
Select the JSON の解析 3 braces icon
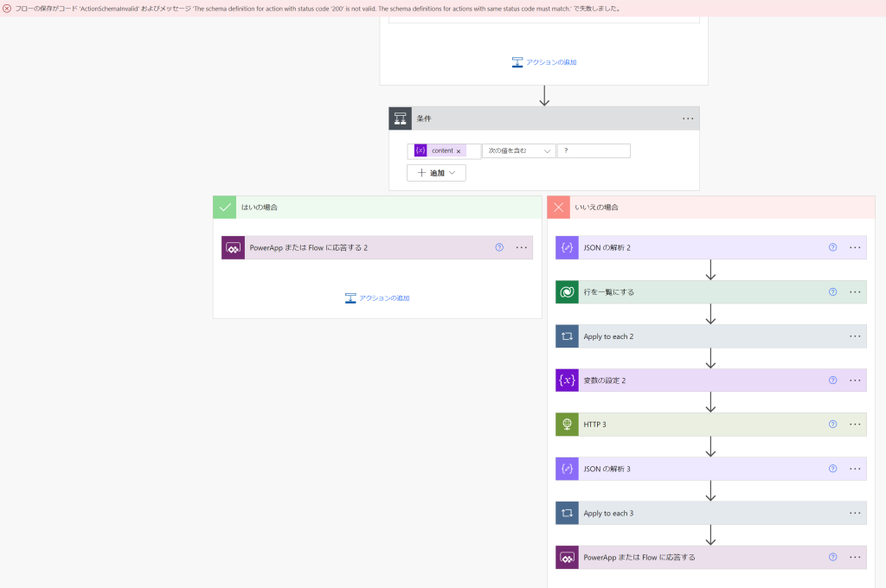[x=567, y=468]
